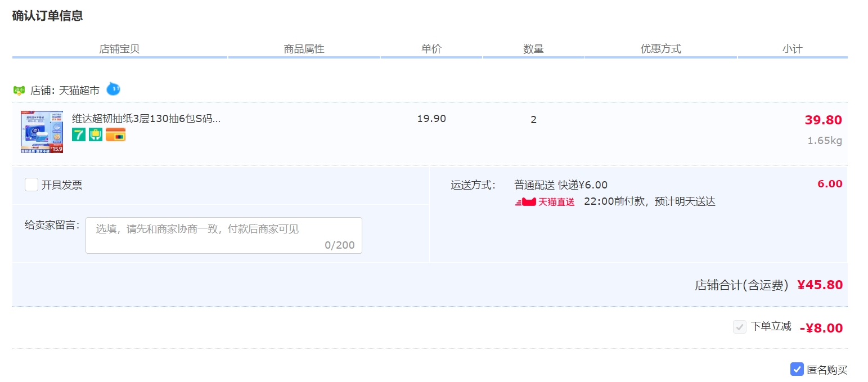Viewport: 868px width, 382px height.
Task: Select the 普通配送 快递 shipping option
Action: tap(560, 185)
